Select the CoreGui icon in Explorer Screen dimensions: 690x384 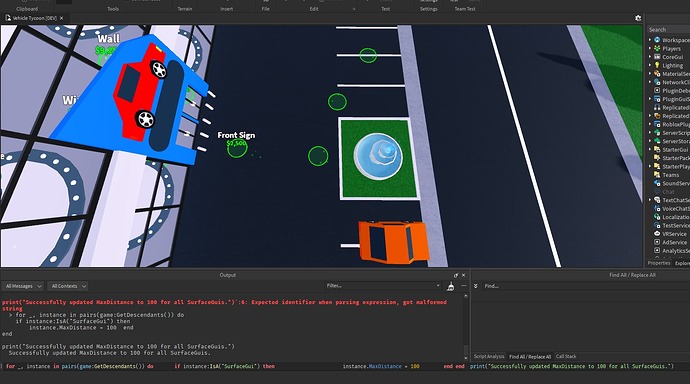coord(657,57)
